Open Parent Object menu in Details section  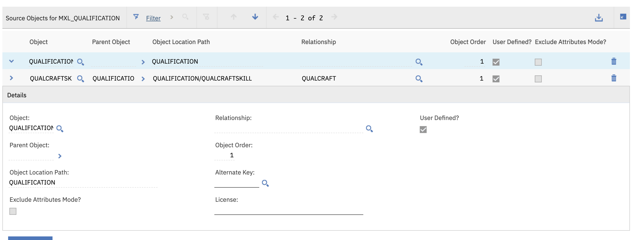coord(60,156)
